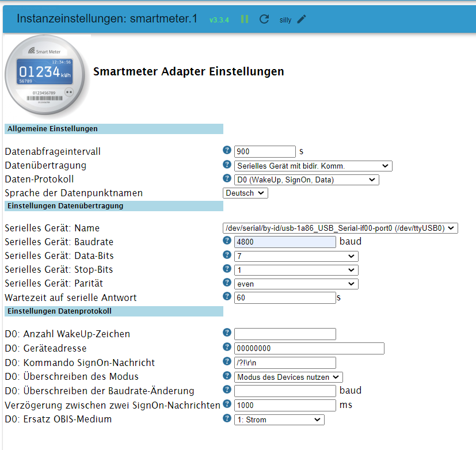Show help for Serielles Gerät Baudrate
Image resolution: width=476 pixels, height=450 pixels.
227,241
